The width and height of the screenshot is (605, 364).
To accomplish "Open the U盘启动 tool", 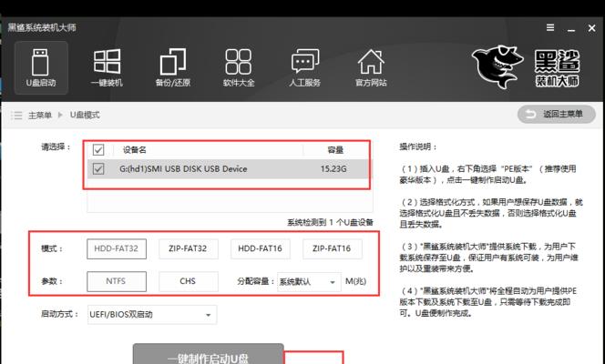I will pyautogui.click(x=41, y=67).
